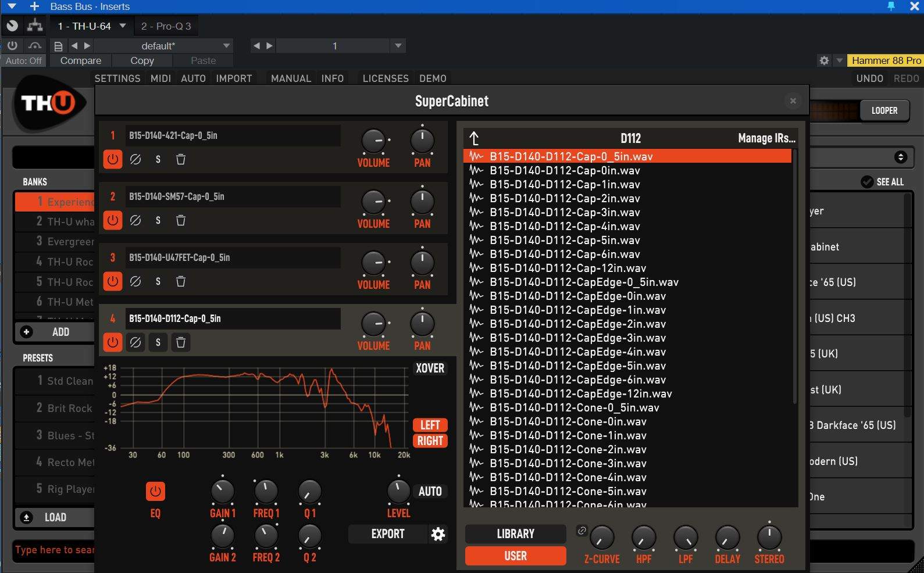Adjust the Z-CURVE knob

point(602,538)
